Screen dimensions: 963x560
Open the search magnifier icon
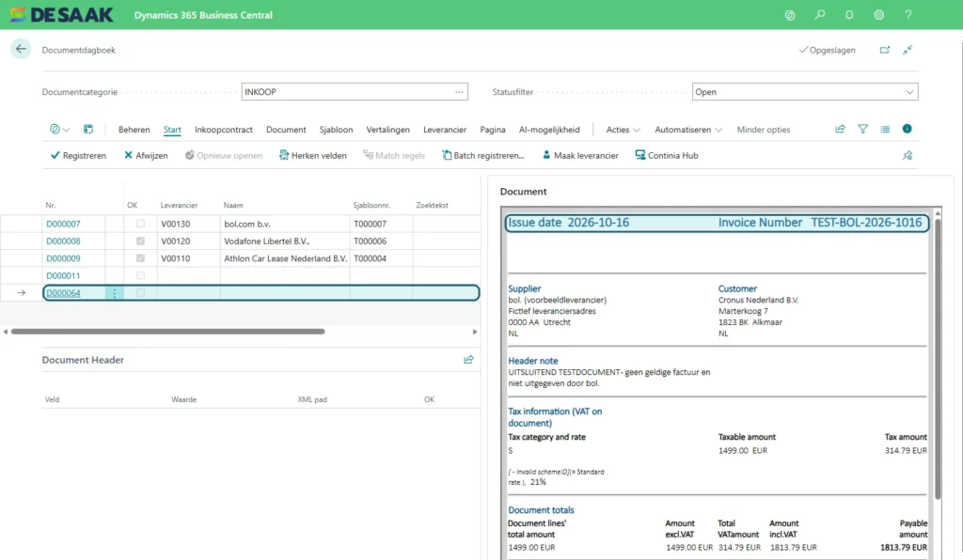(x=820, y=15)
